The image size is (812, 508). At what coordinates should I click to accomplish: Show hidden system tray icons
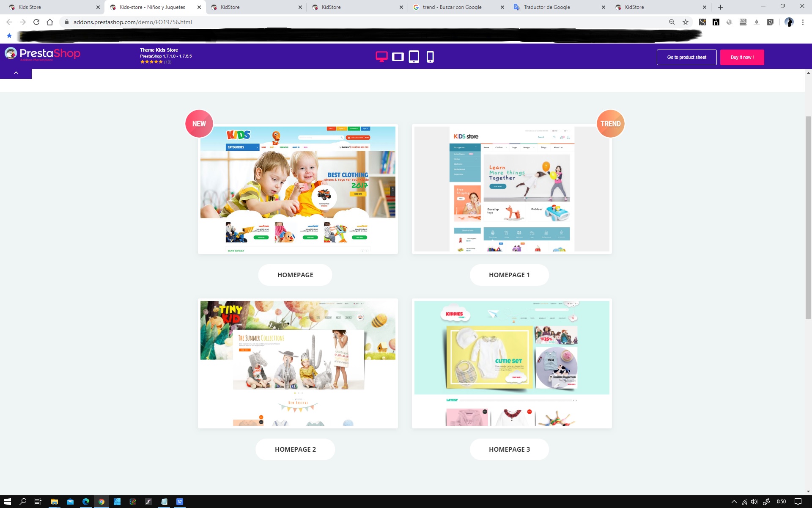pos(734,502)
